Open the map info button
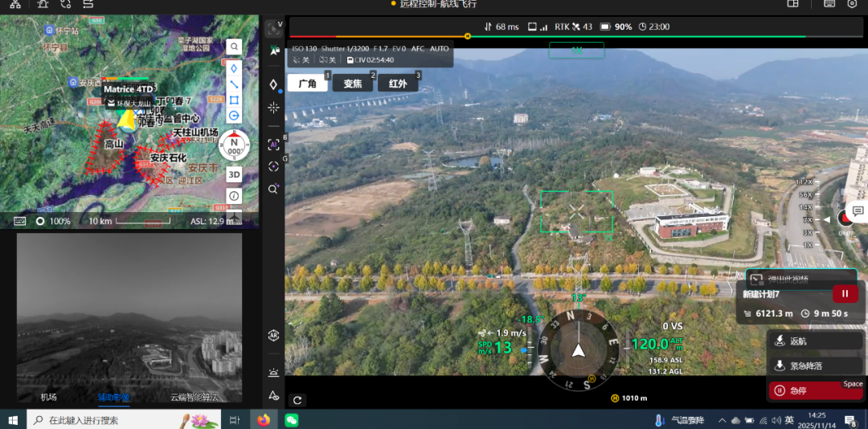The image size is (868, 429). pyautogui.click(x=234, y=196)
